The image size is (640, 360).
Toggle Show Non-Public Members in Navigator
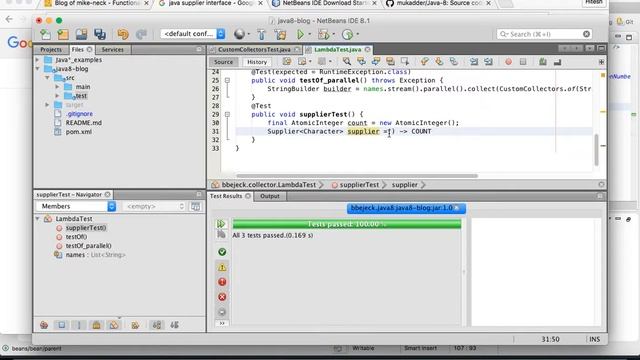click(x=96, y=325)
